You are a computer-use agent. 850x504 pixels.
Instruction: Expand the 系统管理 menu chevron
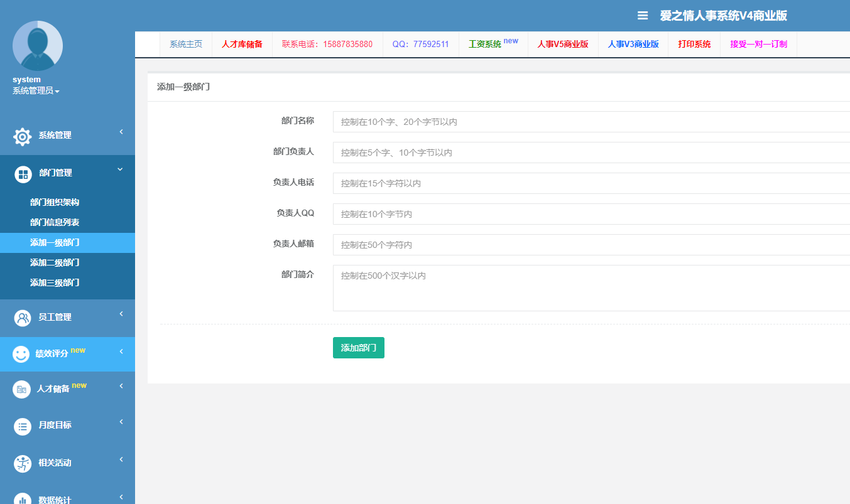coord(121,132)
